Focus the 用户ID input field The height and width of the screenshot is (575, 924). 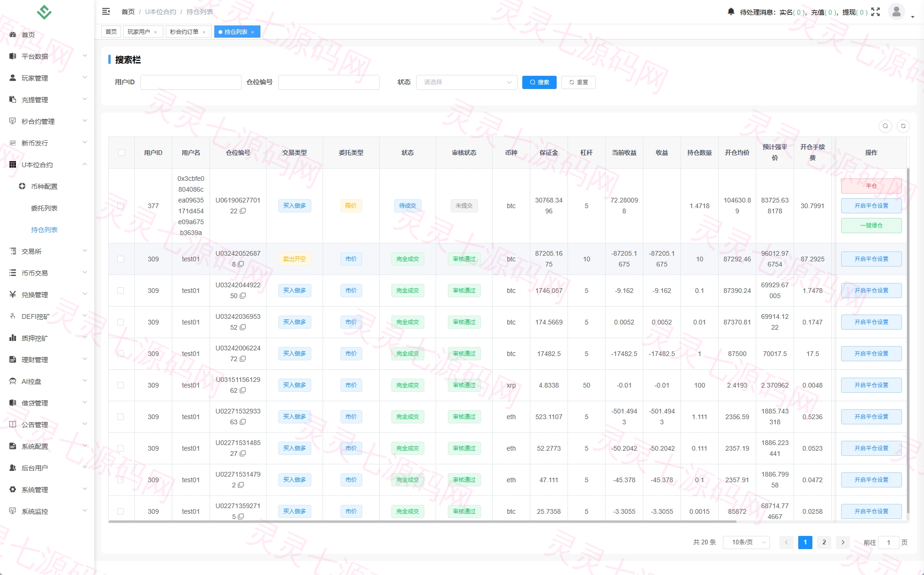[191, 82]
